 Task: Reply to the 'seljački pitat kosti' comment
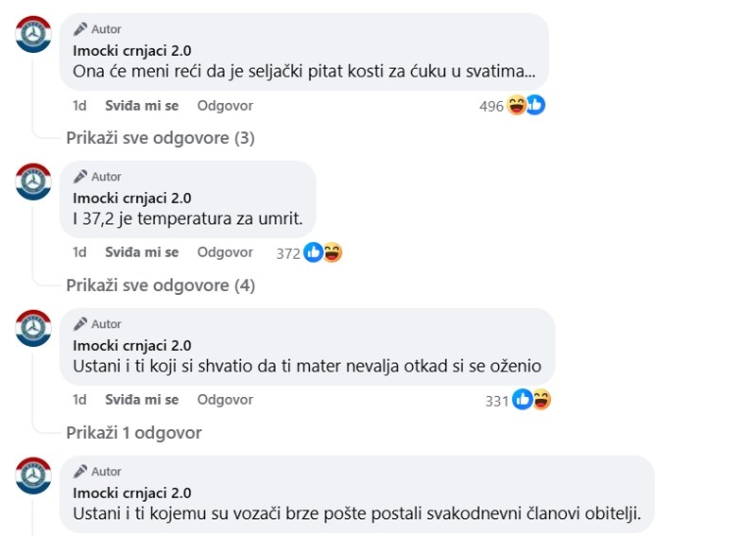[225, 106]
